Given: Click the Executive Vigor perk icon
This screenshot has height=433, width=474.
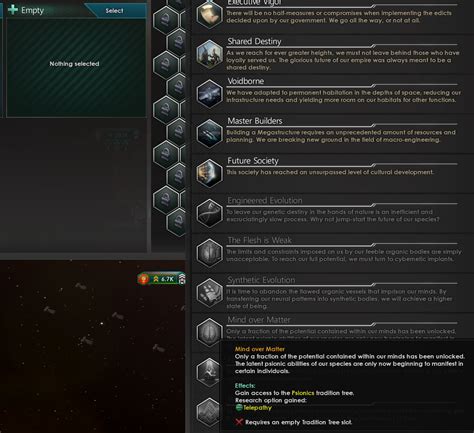Looking at the screenshot, I should 209,14.
